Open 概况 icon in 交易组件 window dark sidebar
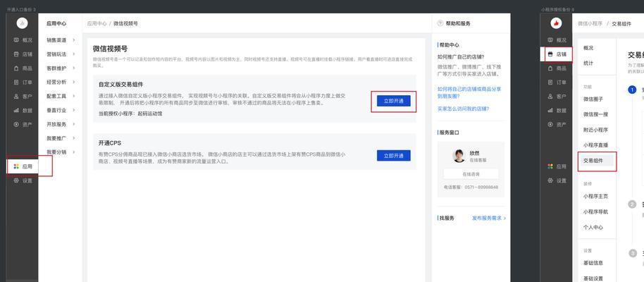 coord(551,40)
